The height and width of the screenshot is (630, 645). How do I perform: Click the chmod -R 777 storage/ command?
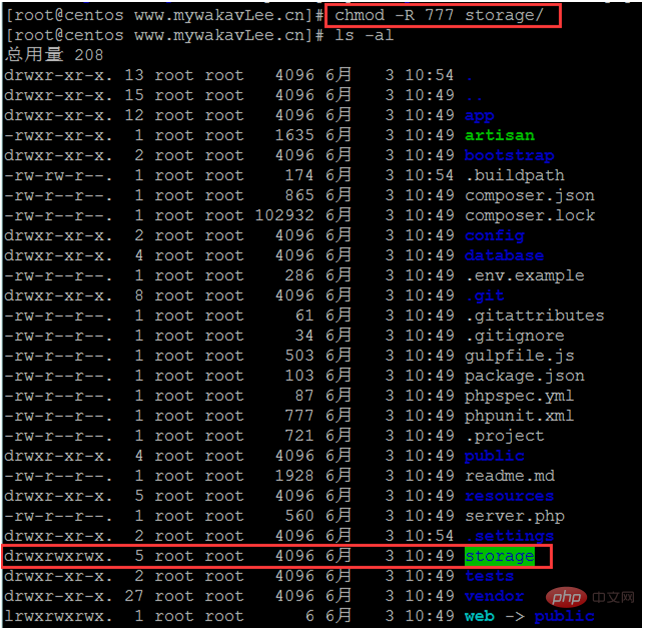439,15
